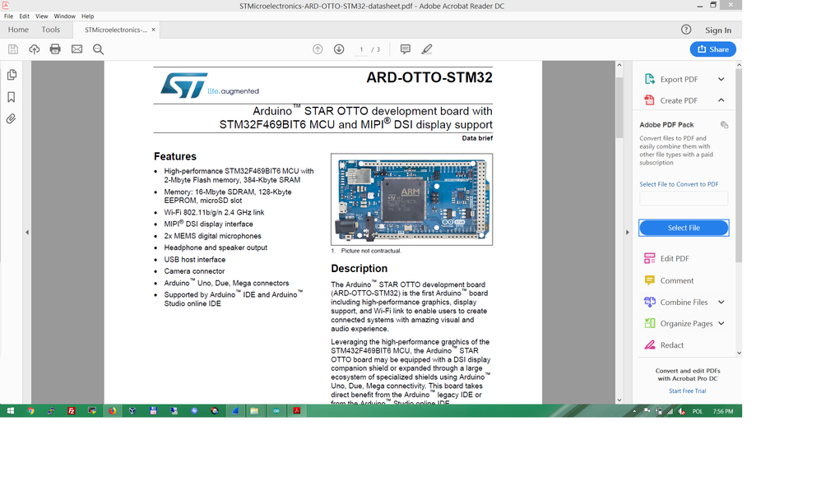Open the Combine Files tool

[x=684, y=302]
